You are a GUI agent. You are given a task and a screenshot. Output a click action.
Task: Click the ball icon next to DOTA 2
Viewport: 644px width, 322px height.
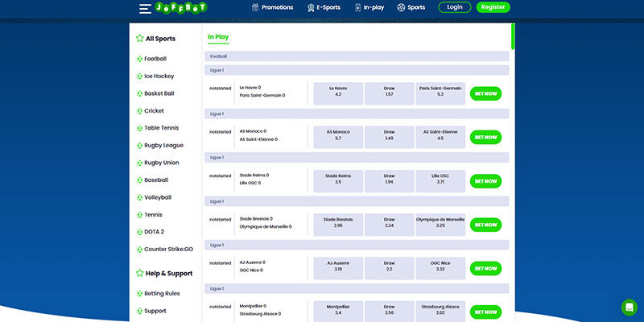tap(139, 232)
